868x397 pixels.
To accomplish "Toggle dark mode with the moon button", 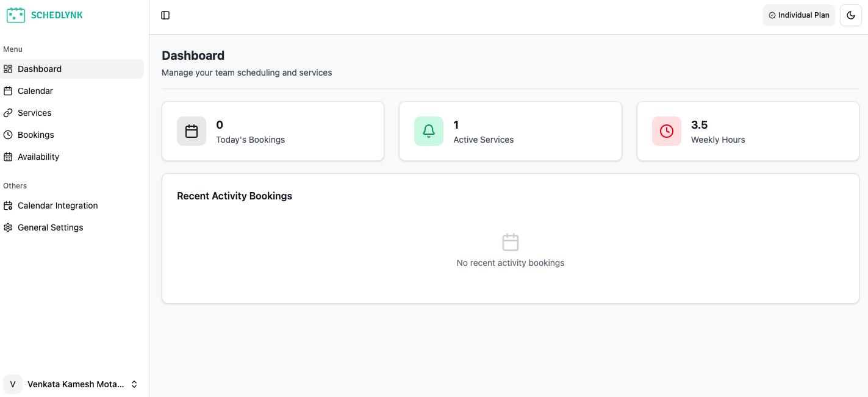I will point(851,15).
